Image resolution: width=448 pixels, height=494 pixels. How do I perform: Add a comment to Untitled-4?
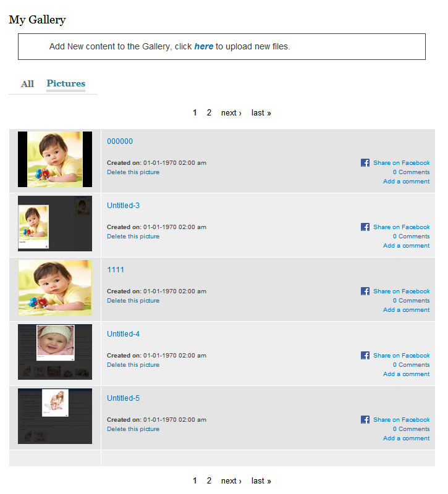[407, 374]
